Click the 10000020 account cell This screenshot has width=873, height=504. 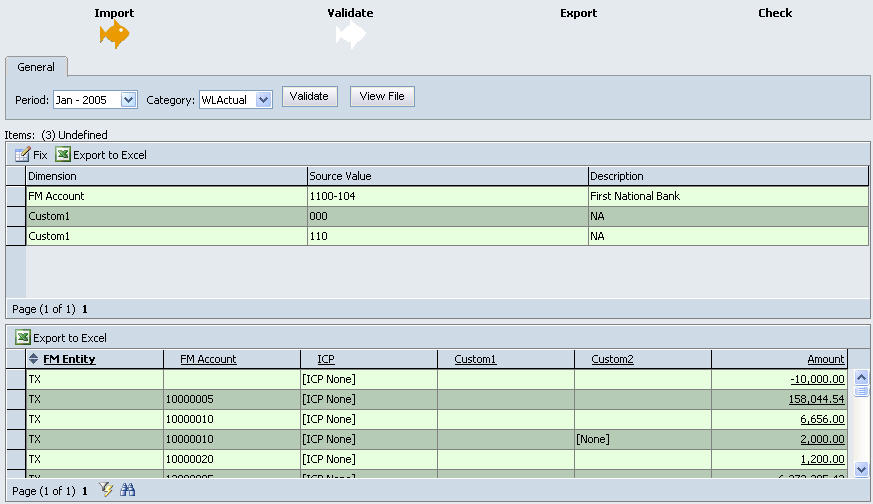click(232, 459)
